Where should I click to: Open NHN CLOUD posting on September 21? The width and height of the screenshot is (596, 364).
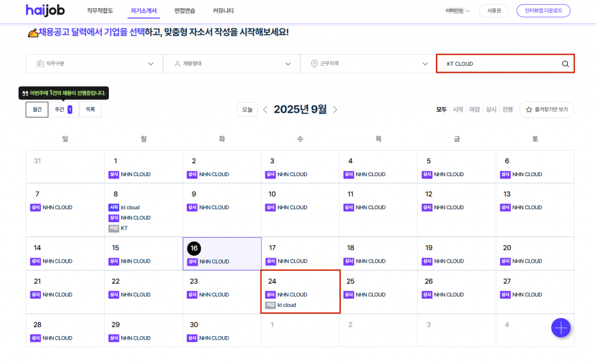coord(58,295)
